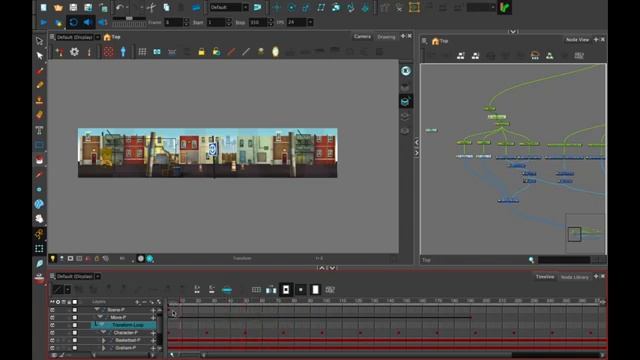Switch to the Node Library tab
The width and height of the screenshot is (640, 360).
(x=574, y=277)
